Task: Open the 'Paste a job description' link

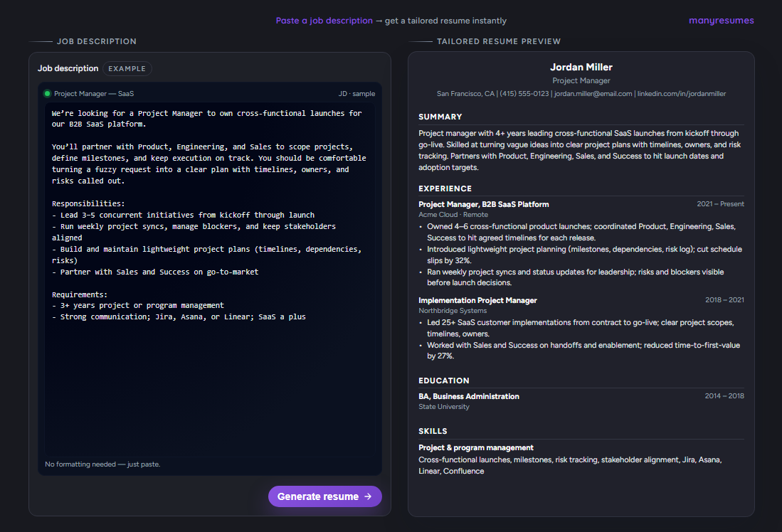Action: tap(324, 20)
